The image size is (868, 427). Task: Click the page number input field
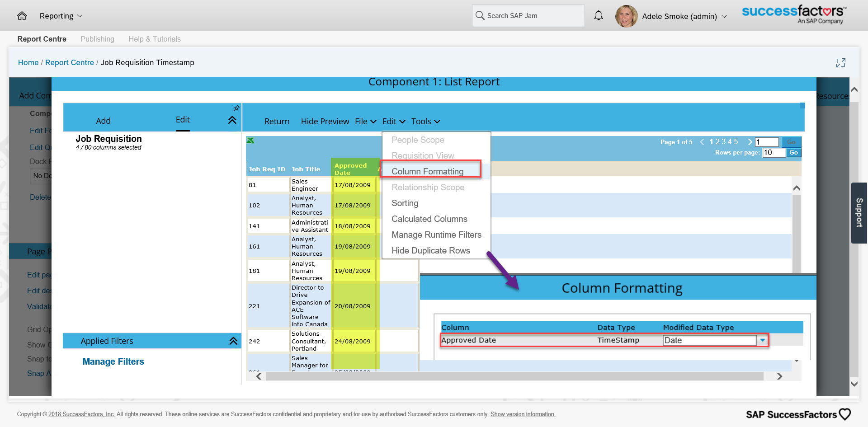pyautogui.click(x=767, y=142)
